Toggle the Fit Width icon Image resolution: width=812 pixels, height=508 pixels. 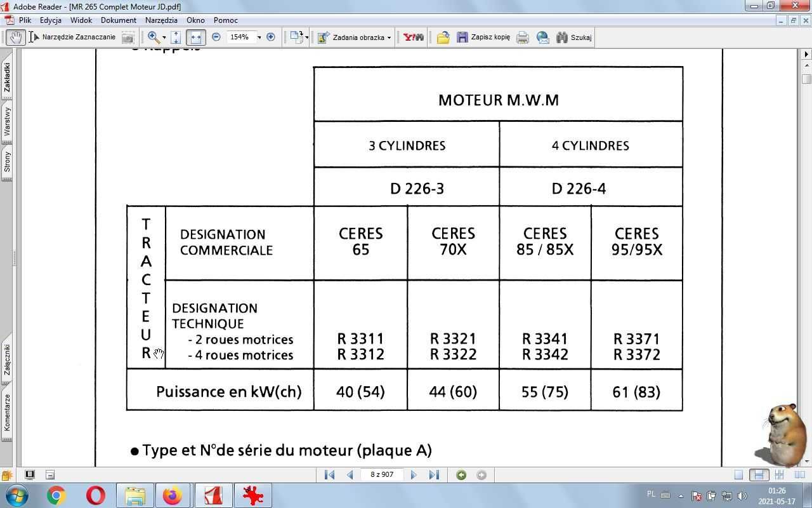point(195,37)
